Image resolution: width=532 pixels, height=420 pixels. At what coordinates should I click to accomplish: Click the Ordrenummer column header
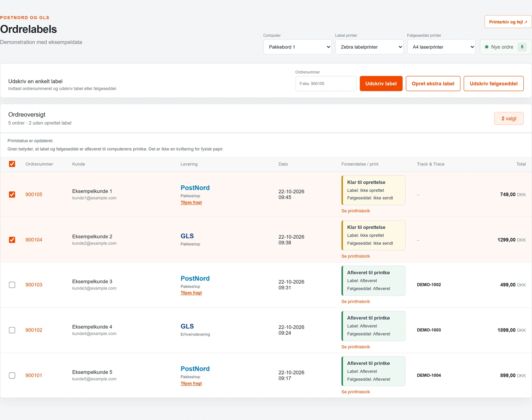coord(39,164)
